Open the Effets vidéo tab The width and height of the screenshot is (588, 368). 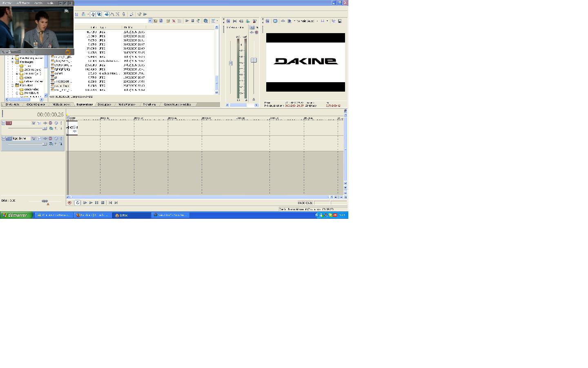tap(12, 105)
